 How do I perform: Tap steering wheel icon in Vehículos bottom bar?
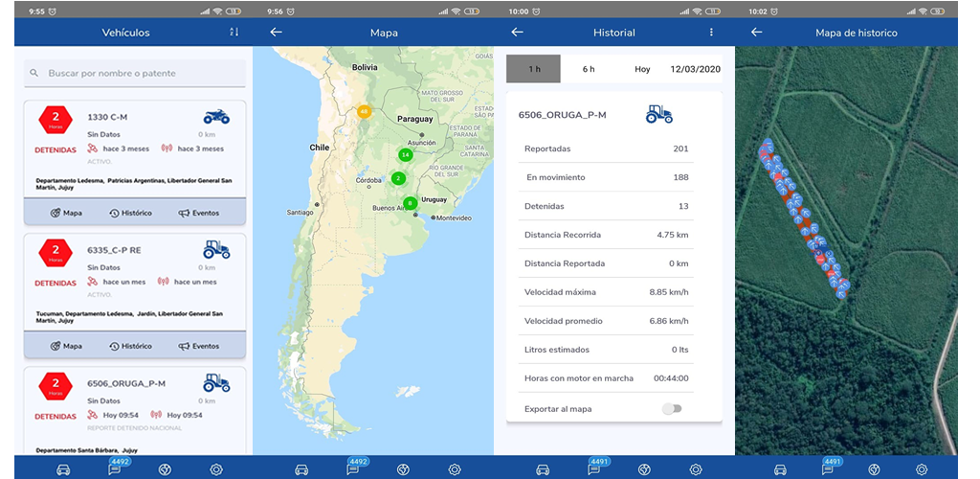click(165, 469)
